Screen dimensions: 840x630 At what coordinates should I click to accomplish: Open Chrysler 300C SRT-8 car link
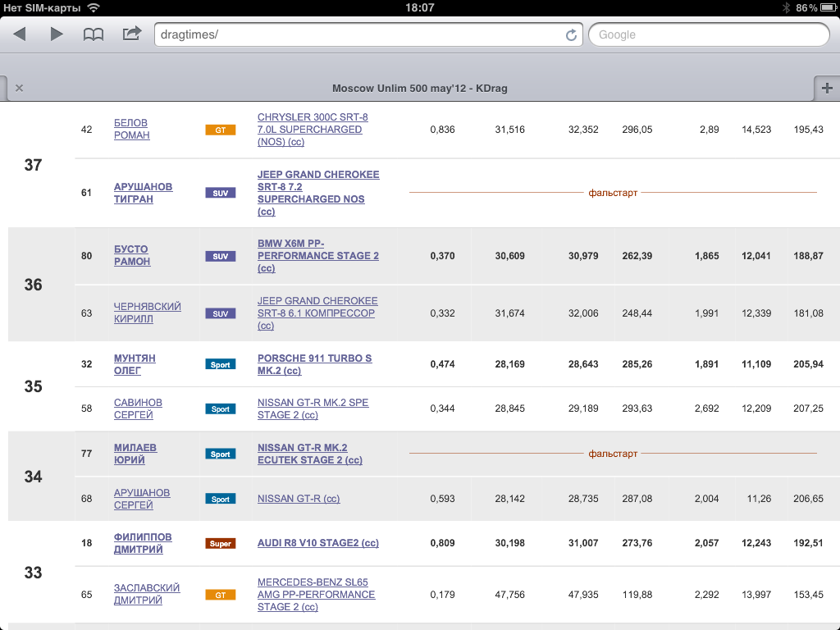pos(313,129)
